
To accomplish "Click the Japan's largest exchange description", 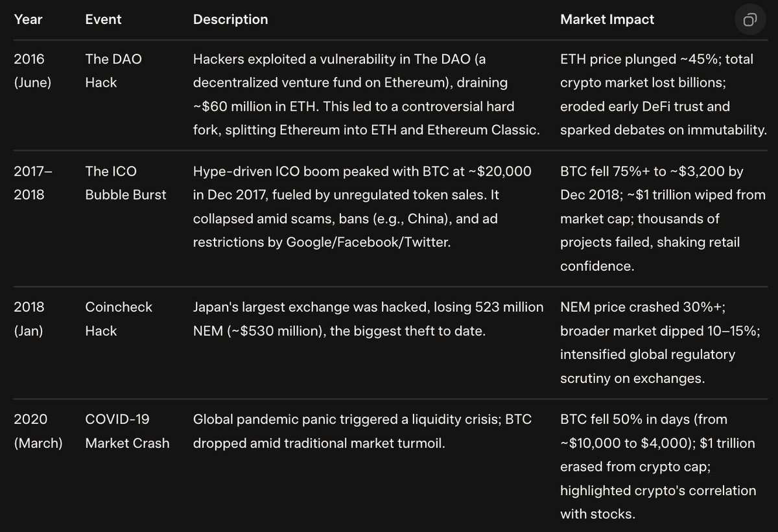I will coord(368,319).
